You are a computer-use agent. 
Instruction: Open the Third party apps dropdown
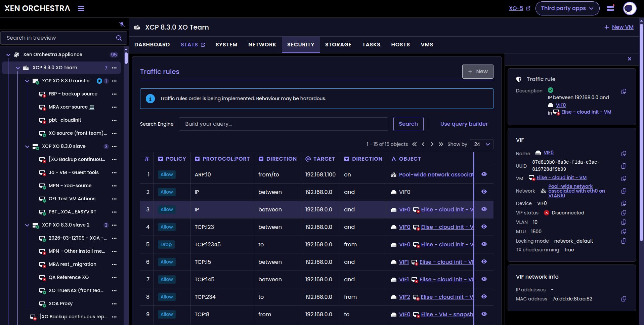[x=567, y=8]
